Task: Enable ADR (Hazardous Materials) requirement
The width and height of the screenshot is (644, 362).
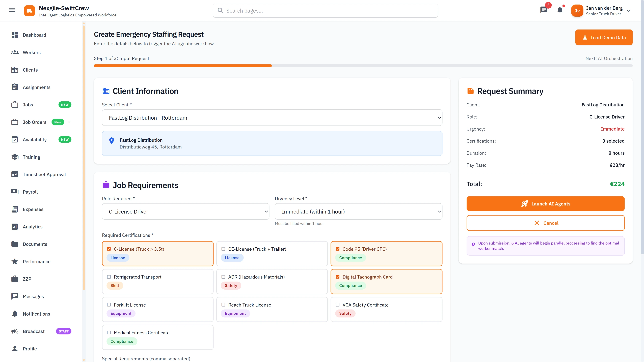Action: pos(223,277)
